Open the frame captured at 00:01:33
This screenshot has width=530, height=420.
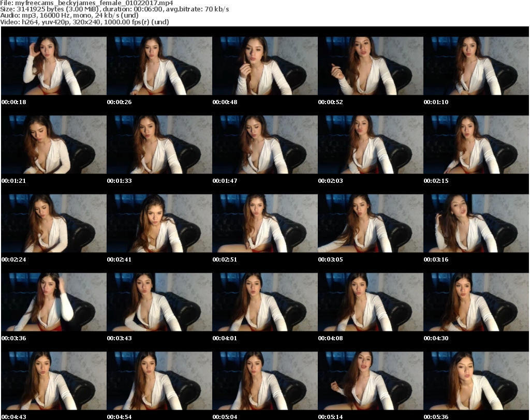coord(159,144)
